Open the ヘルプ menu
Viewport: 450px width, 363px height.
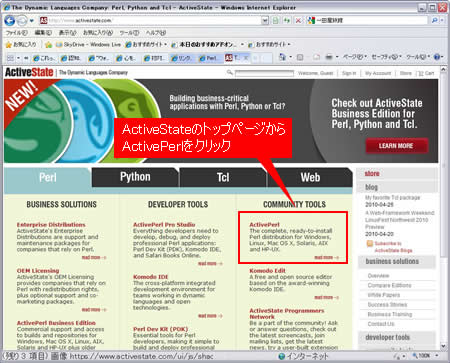coord(156,33)
